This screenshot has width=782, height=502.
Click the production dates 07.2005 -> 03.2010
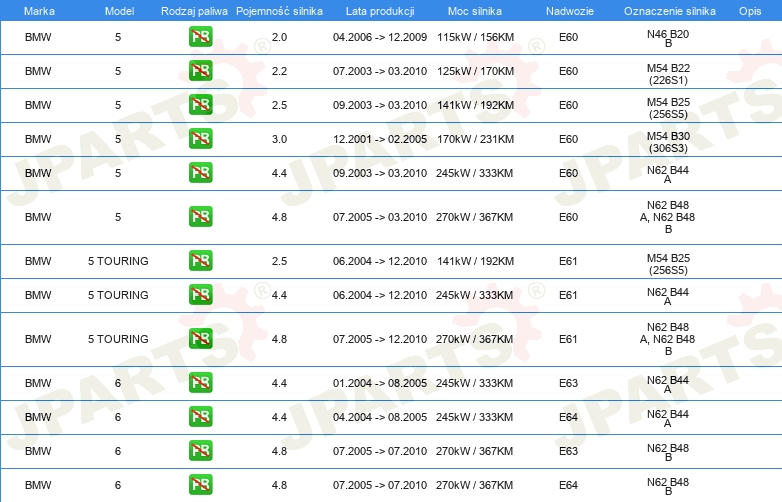(x=380, y=217)
